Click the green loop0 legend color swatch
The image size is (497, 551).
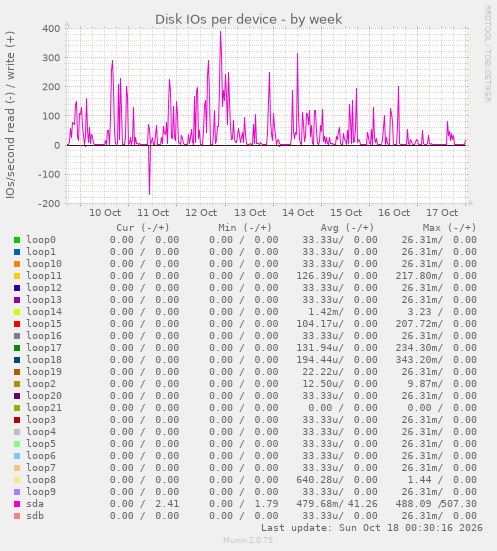click(x=17, y=240)
